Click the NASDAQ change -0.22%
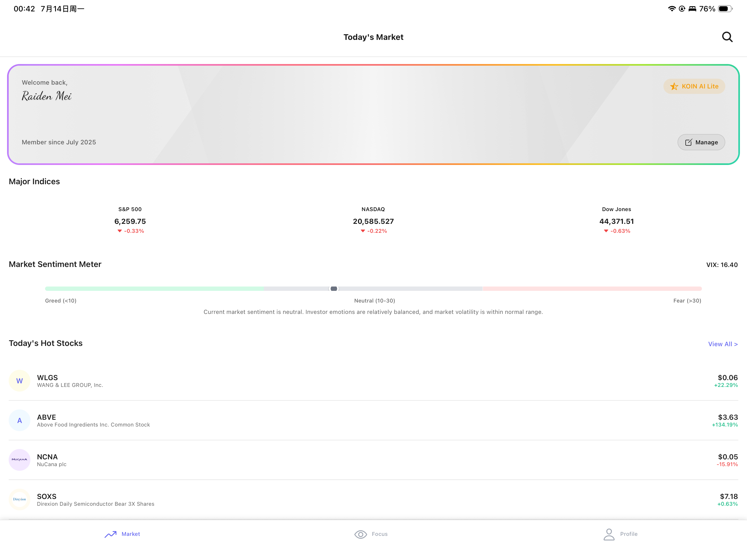This screenshot has height=560, width=747. pyautogui.click(x=377, y=231)
